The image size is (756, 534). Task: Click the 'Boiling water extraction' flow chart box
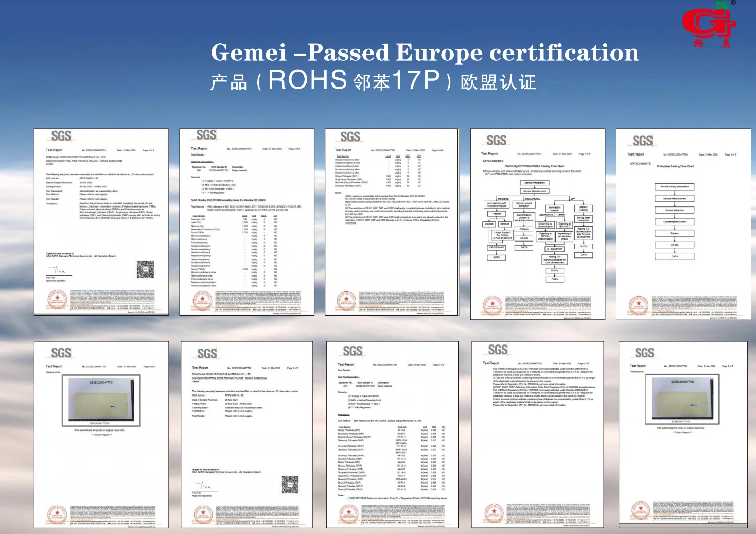click(584, 219)
